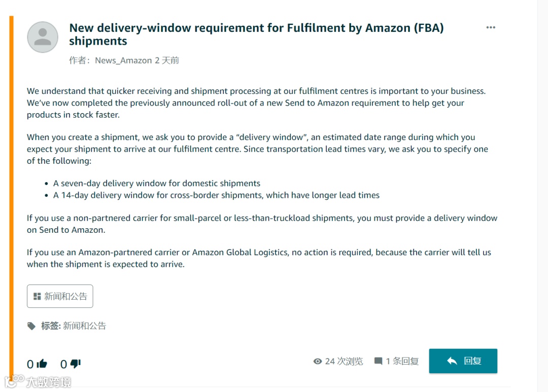Open the FBA delivery-window post title
The height and width of the screenshot is (392, 548).
pyautogui.click(x=257, y=34)
